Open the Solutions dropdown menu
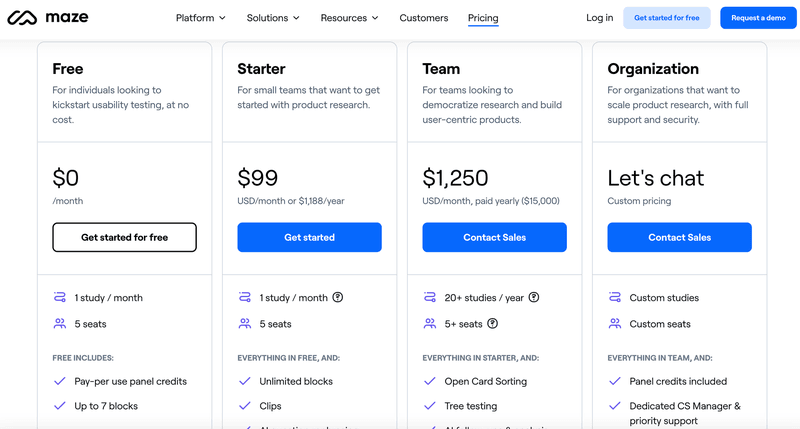This screenshot has height=429, width=800. pyautogui.click(x=274, y=18)
